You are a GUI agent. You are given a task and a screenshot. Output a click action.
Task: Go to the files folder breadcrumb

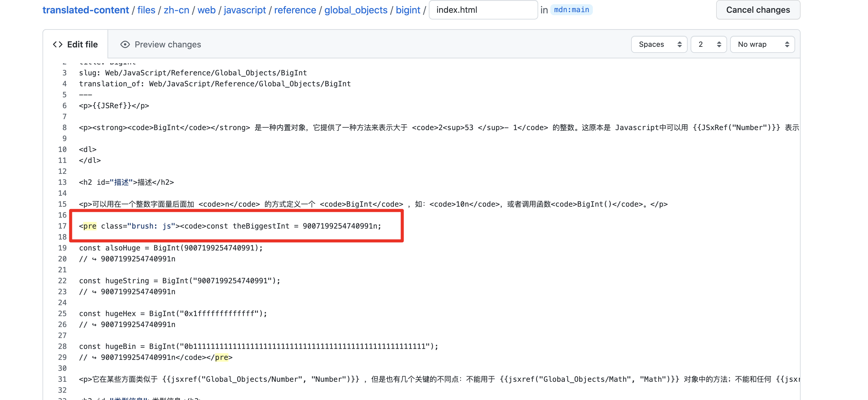pos(146,10)
